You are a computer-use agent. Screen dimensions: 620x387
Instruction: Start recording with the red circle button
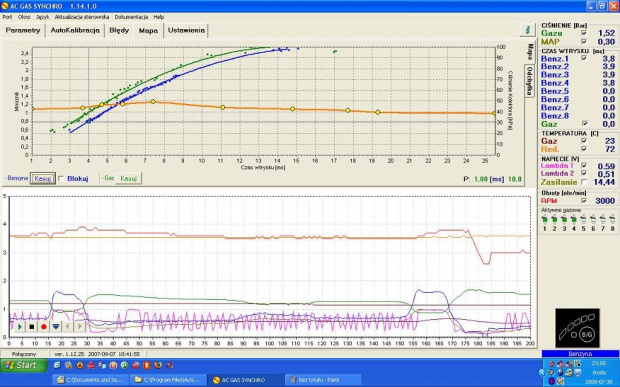43,327
